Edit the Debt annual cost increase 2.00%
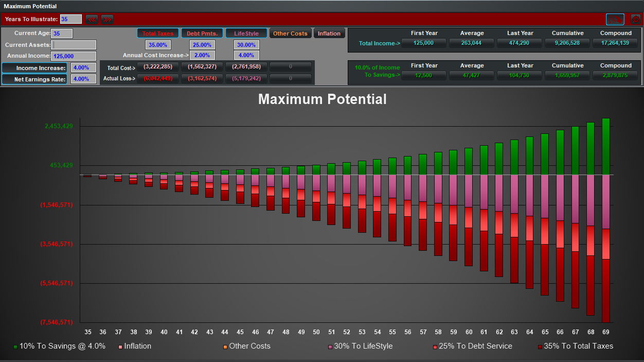 click(x=202, y=55)
